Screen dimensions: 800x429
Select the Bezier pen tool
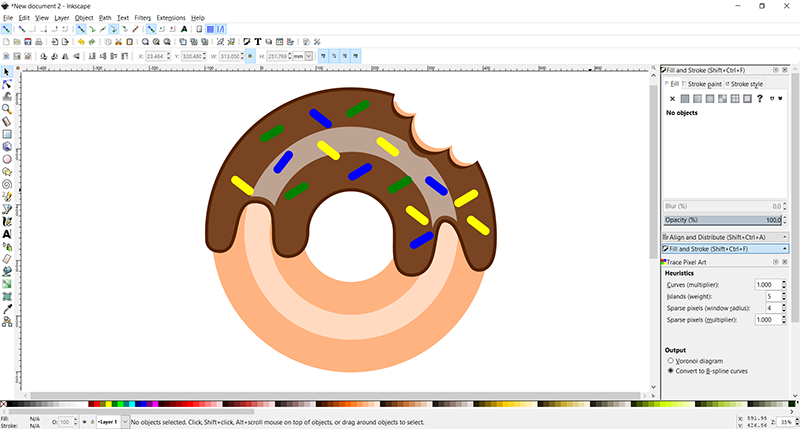pos(7,209)
